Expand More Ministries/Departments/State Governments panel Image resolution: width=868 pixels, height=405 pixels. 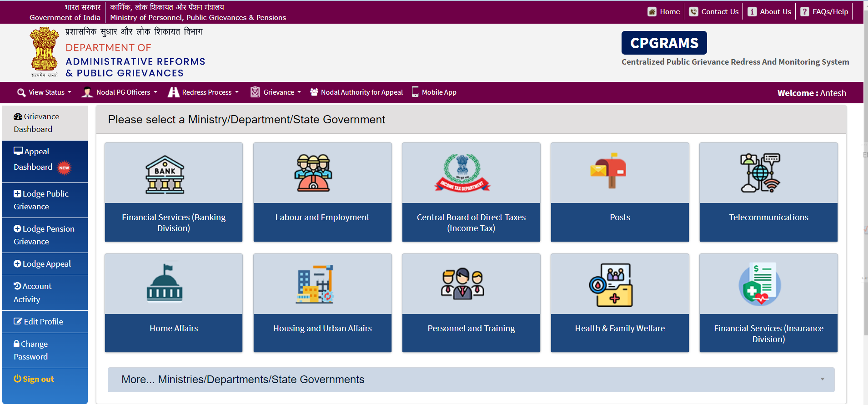tap(471, 380)
